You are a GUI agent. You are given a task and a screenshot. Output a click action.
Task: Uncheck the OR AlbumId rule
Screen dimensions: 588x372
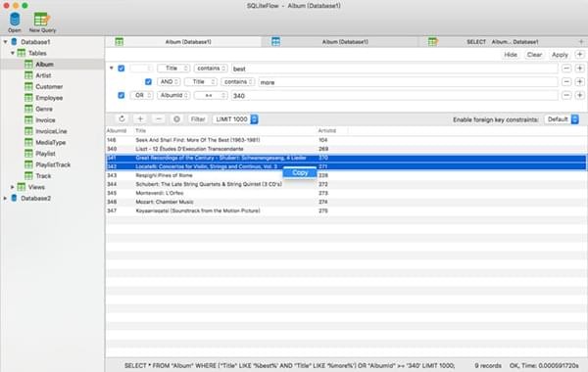122,95
